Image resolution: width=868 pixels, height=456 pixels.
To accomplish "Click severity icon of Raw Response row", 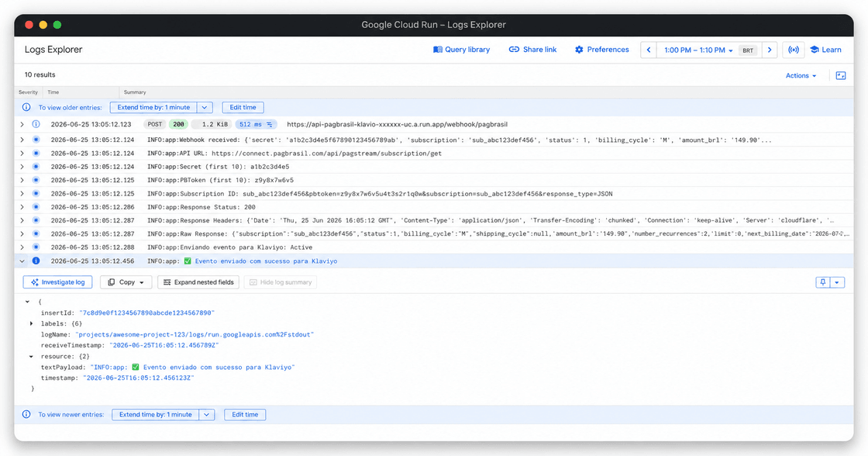I will (x=36, y=234).
